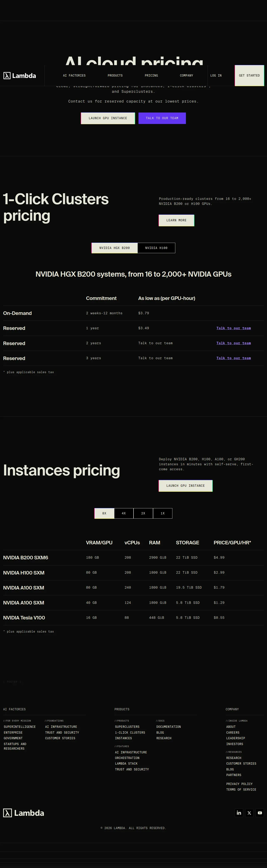Switch to the NVIDIA H100 cluster tab
This screenshot has height=868, width=267.
(x=156, y=248)
